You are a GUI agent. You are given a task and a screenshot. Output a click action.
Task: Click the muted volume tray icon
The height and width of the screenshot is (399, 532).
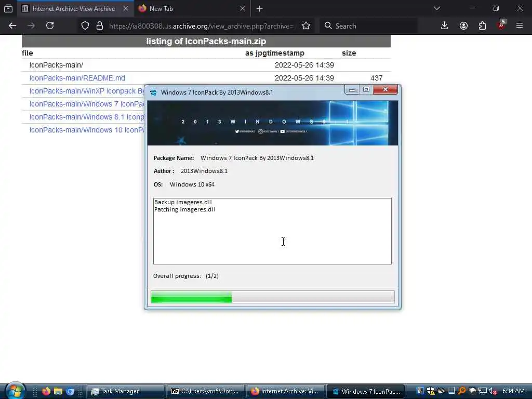click(x=493, y=391)
